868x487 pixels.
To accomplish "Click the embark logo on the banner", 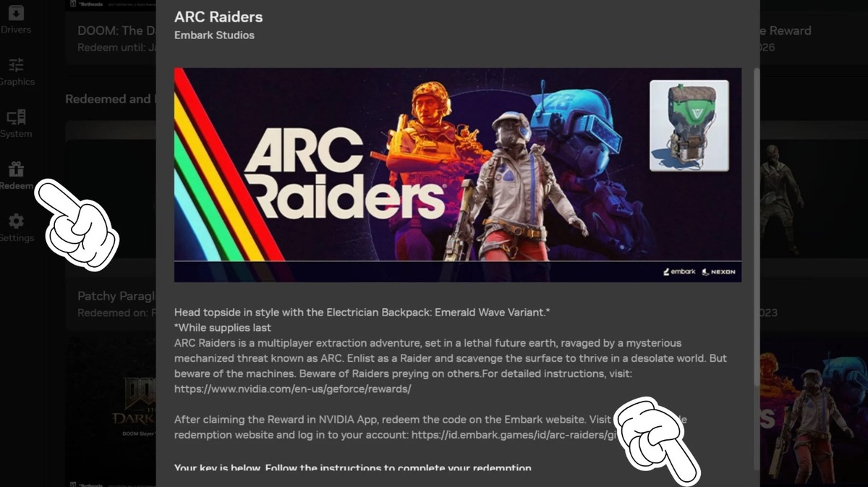I will [678, 271].
